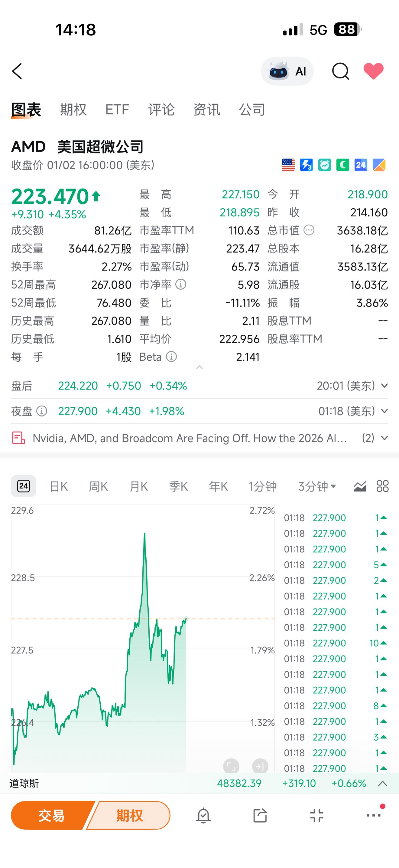
Task: Expand the 夜盘 overnight row chevron
Action: click(x=384, y=411)
